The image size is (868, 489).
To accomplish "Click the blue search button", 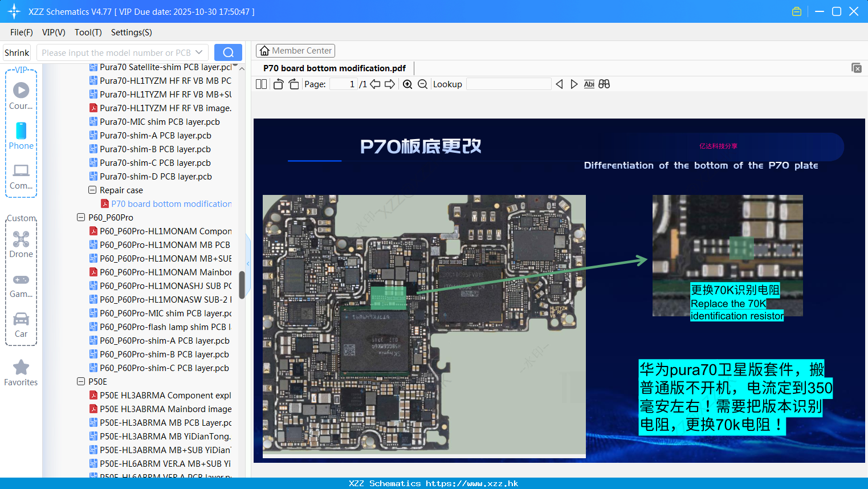I will (228, 52).
